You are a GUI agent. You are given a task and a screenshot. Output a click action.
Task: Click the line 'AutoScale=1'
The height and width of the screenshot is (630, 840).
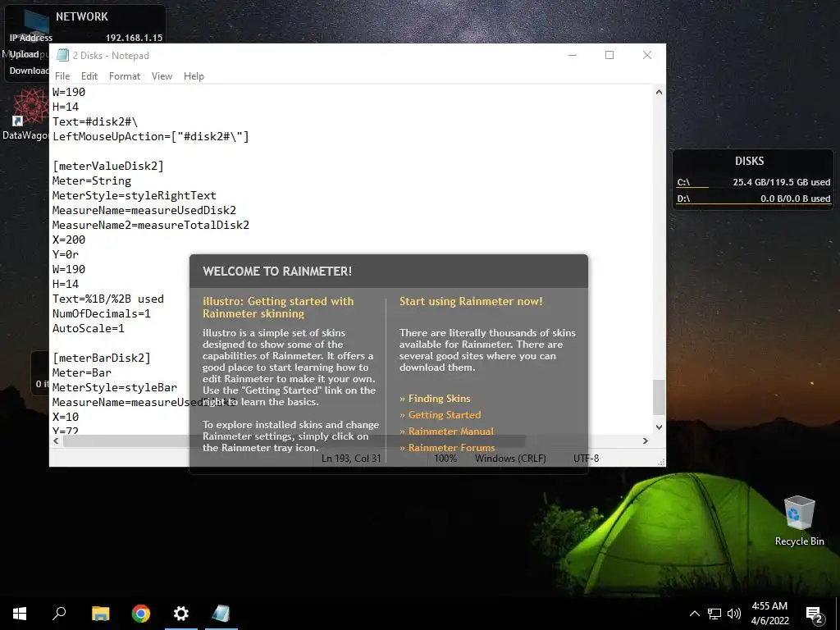(x=88, y=328)
